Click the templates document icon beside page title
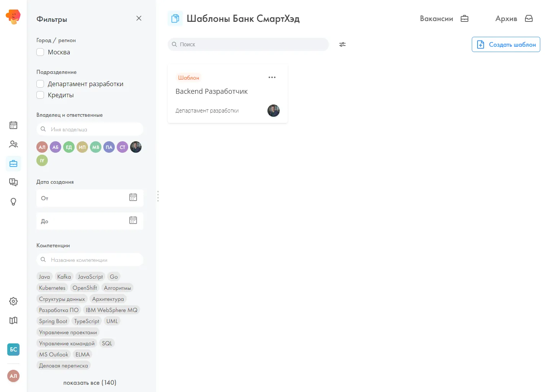 (175, 18)
